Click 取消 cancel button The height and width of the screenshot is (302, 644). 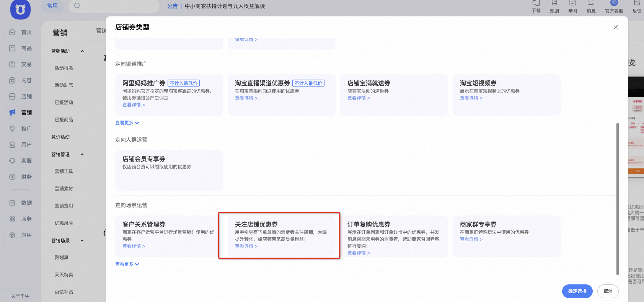[608, 291]
